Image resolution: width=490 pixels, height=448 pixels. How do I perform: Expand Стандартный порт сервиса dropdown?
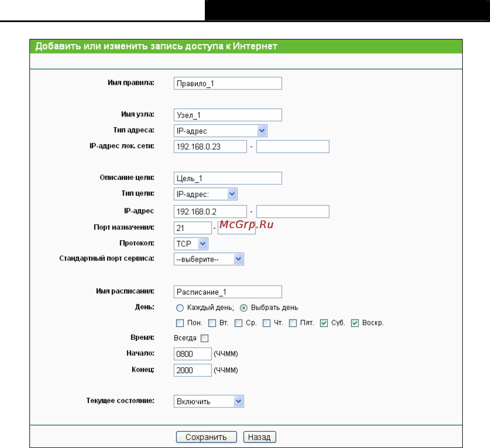tap(209, 259)
